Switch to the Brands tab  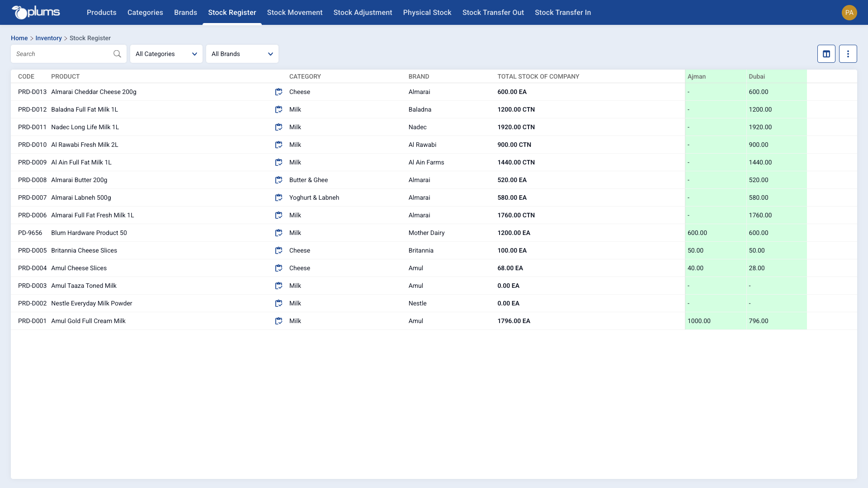pos(185,13)
